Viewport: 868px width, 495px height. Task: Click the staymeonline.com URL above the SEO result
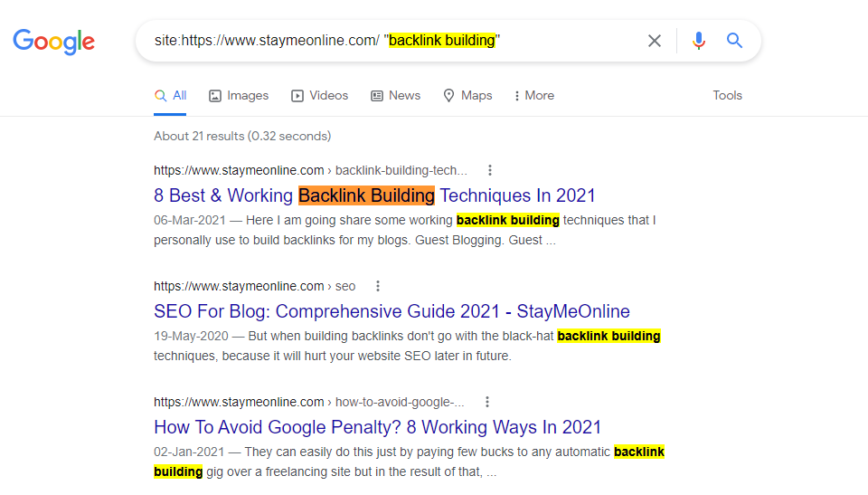pyautogui.click(x=239, y=286)
